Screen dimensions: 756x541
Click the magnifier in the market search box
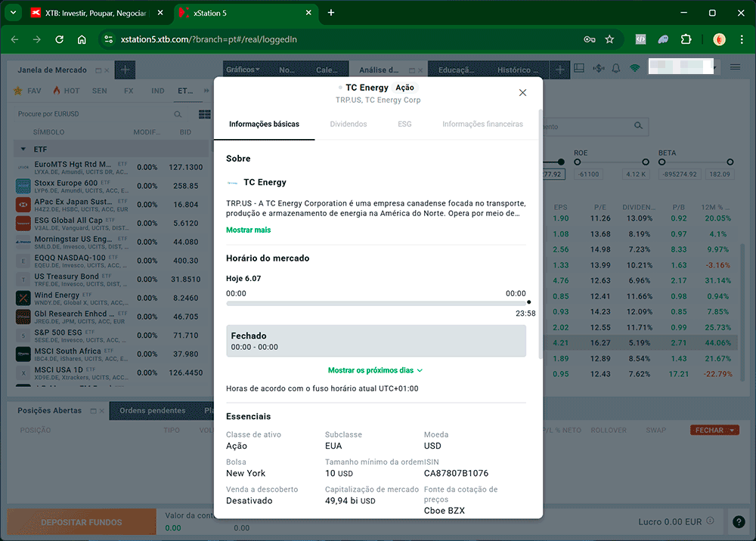(178, 114)
